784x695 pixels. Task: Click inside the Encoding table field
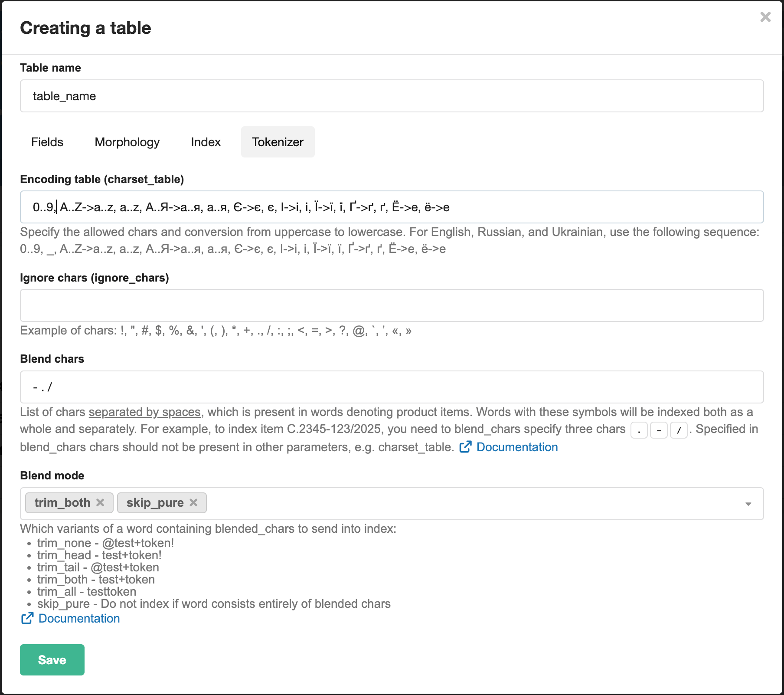tap(390, 207)
